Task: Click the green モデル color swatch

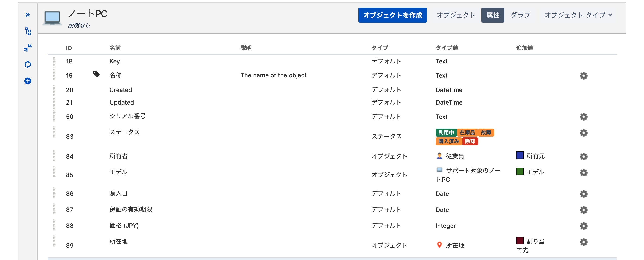Action: (x=520, y=171)
